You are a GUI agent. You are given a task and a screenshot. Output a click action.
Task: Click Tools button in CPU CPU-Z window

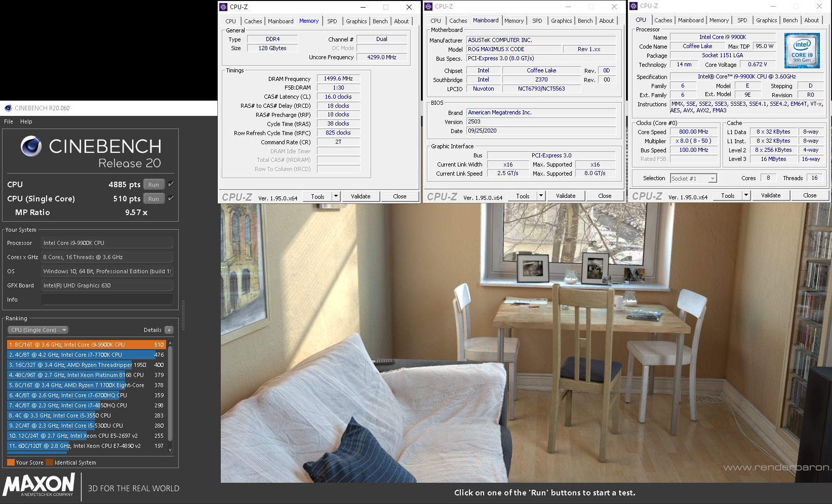pyautogui.click(x=728, y=195)
